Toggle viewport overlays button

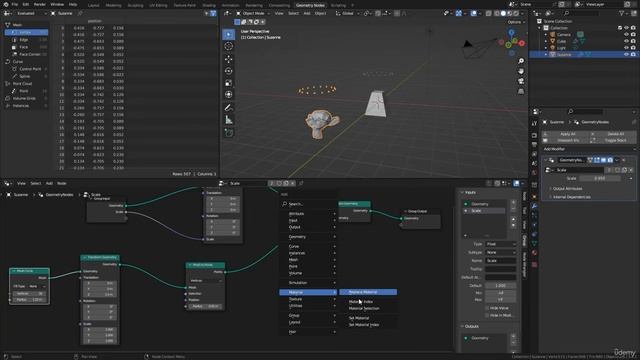coord(473,13)
